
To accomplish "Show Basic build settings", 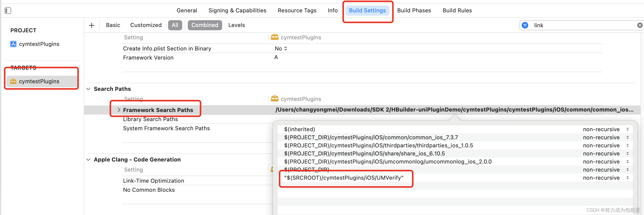I will [x=113, y=25].
